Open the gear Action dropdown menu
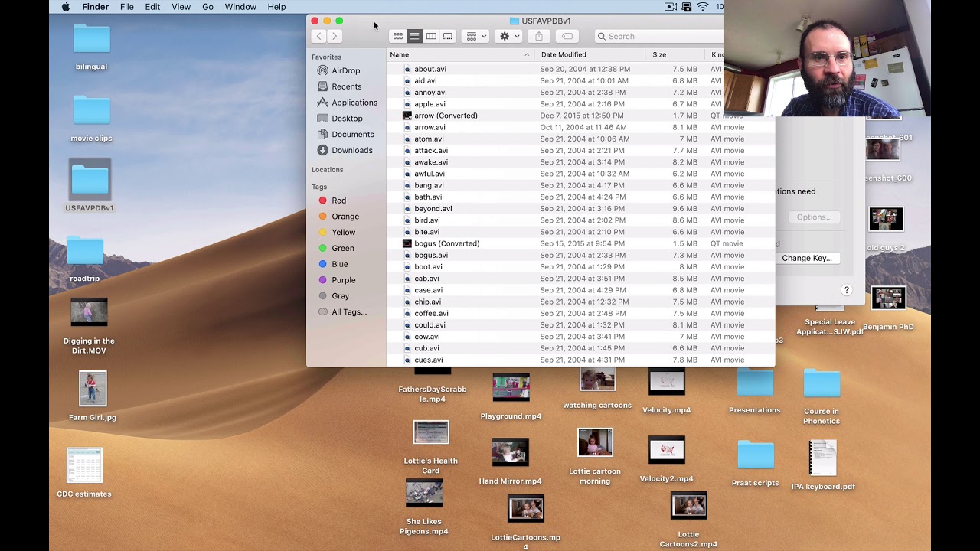 click(x=509, y=36)
